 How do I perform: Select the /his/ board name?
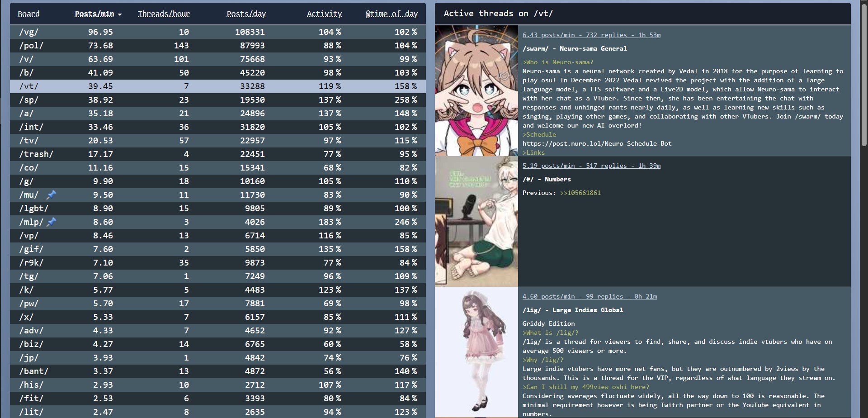tap(31, 385)
